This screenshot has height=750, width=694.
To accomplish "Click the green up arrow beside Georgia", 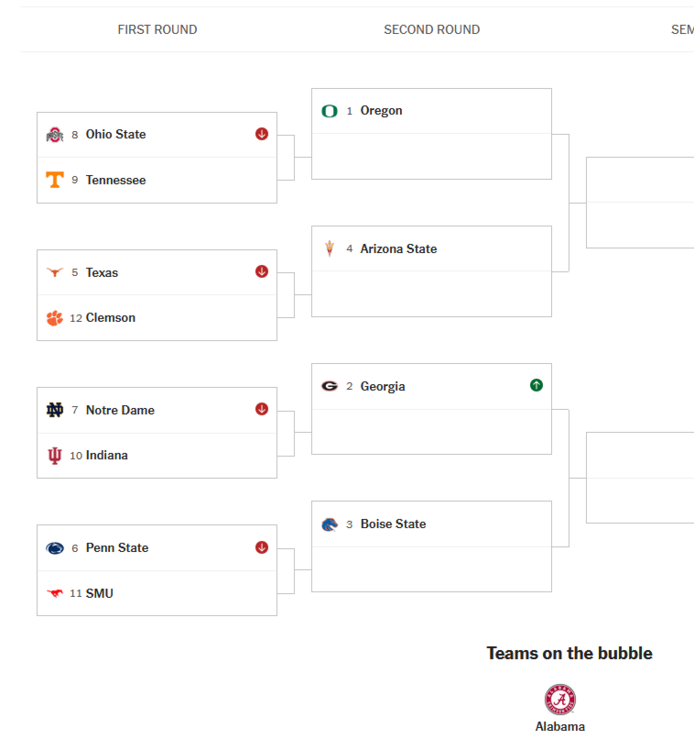I will [536, 385].
